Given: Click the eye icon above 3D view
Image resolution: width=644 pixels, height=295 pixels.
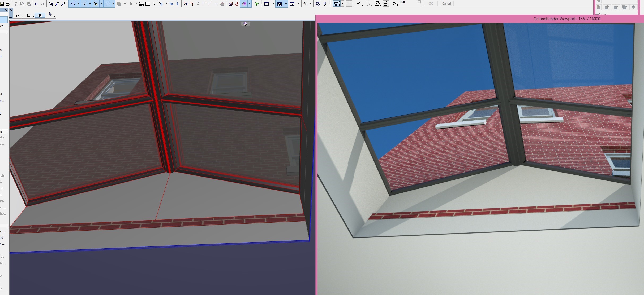Looking at the screenshot, I should [246, 24].
